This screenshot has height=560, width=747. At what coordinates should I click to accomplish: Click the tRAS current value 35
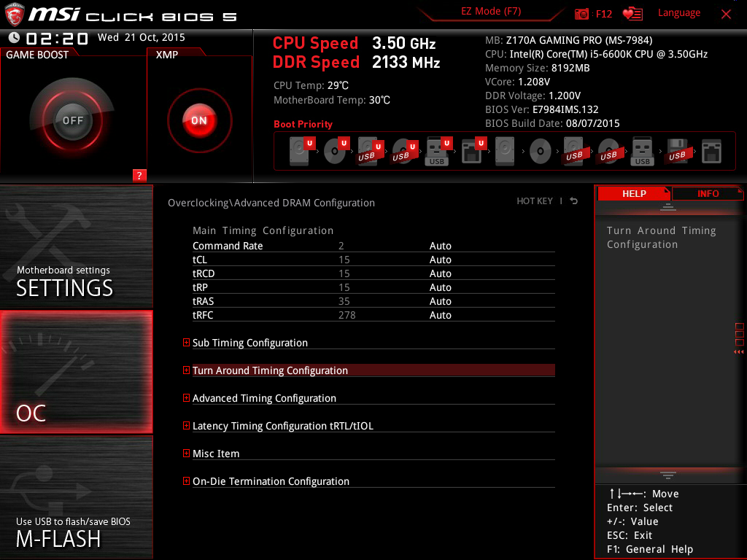[x=344, y=301]
